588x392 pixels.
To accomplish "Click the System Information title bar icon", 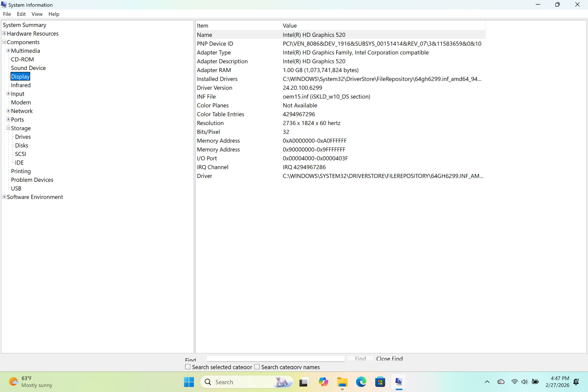I will [4, 5].
